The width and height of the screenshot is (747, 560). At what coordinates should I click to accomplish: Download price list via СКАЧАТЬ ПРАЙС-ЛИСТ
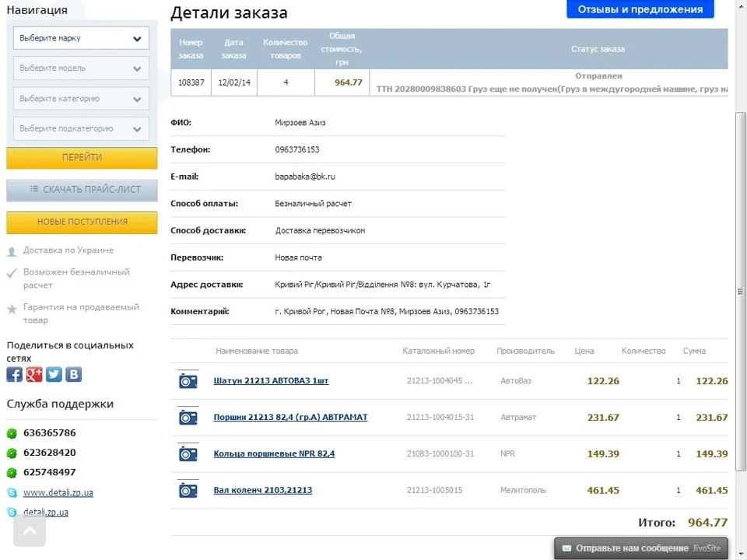(82, 190)
